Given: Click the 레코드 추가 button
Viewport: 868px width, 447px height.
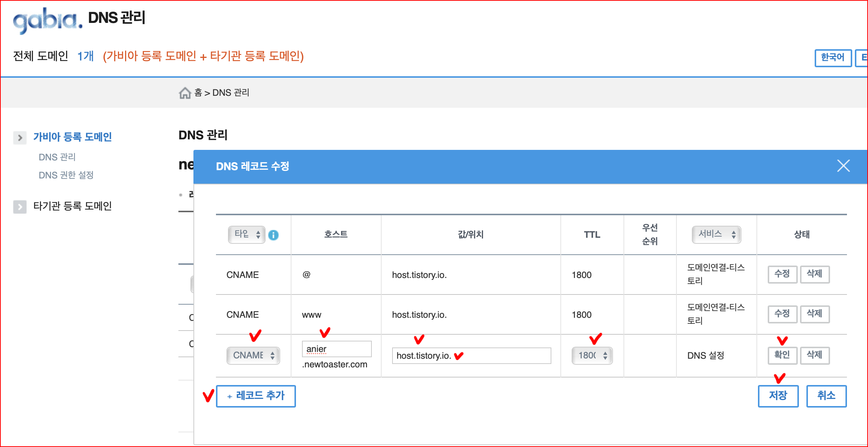Looking at the screenshot, I should coord(256,396).
